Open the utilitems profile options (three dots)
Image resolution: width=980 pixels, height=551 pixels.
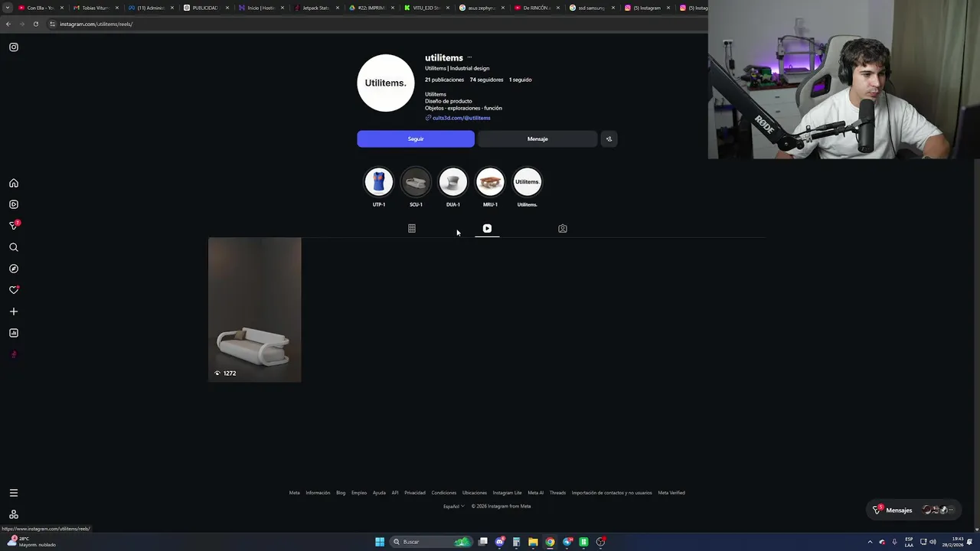coord(469,57)
